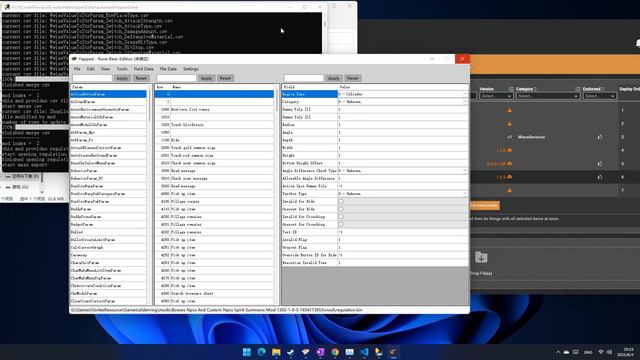Open Visual Studio Code from the taskbar
The height and width of the screenshot is (360, 640).
364,352
